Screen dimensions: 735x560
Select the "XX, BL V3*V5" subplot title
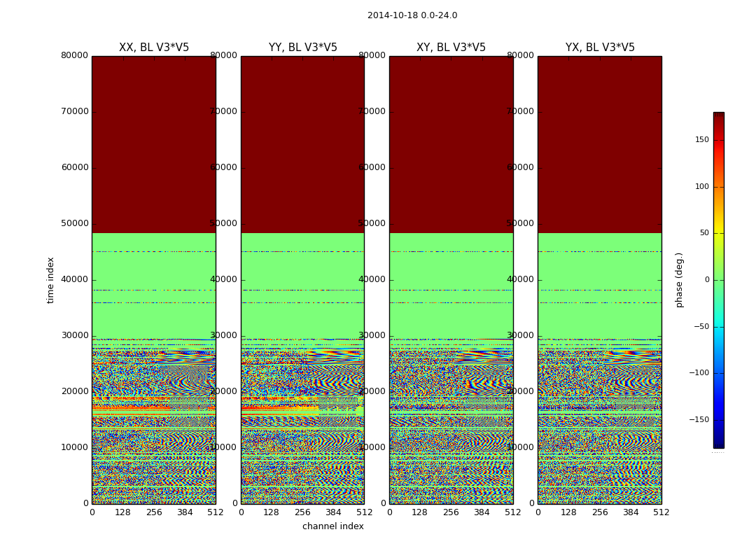click(x=154, y=48)
